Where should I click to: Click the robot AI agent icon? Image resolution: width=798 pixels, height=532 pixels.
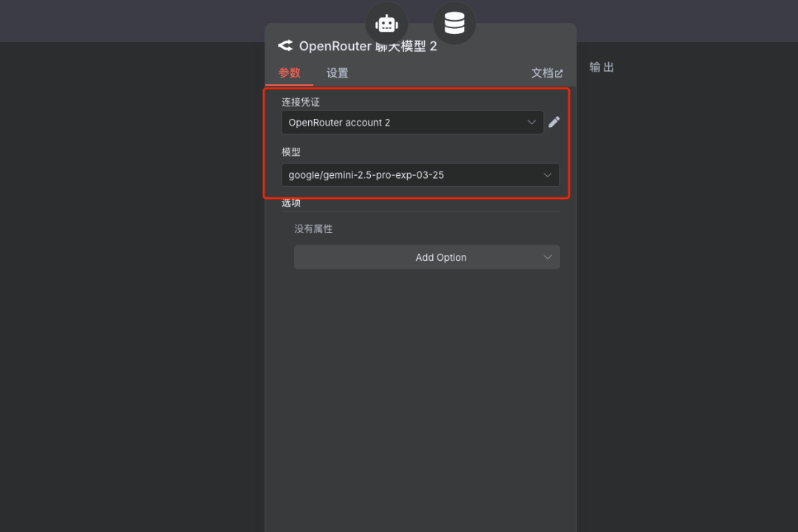click(386, 24)
